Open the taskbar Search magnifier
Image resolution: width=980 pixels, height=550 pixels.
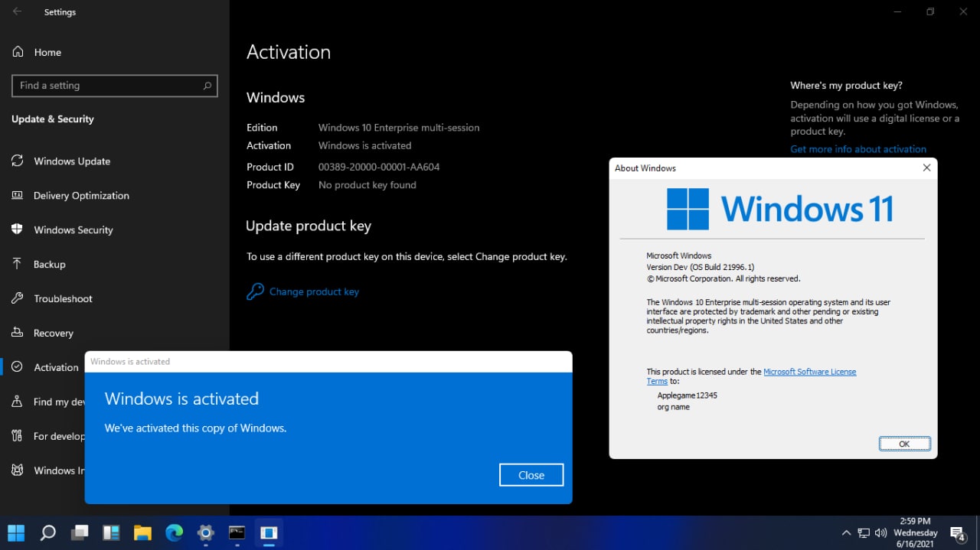(x=47, y=532)
